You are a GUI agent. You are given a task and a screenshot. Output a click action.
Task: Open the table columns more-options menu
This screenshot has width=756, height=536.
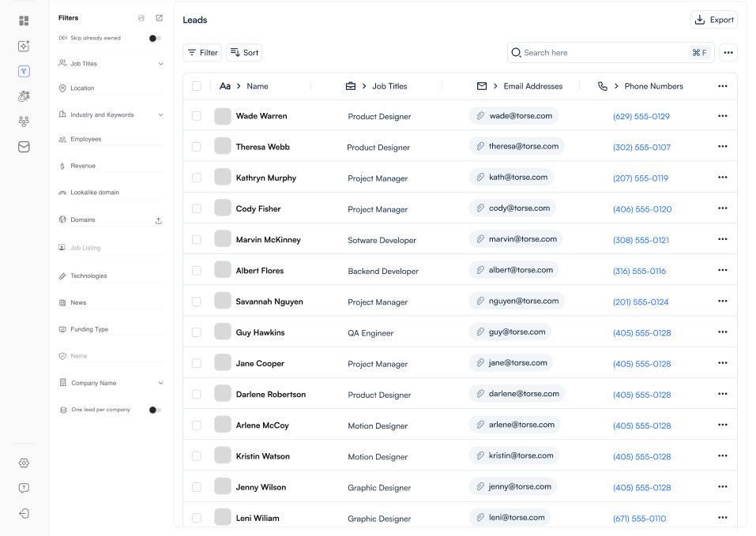click(722, 86)
